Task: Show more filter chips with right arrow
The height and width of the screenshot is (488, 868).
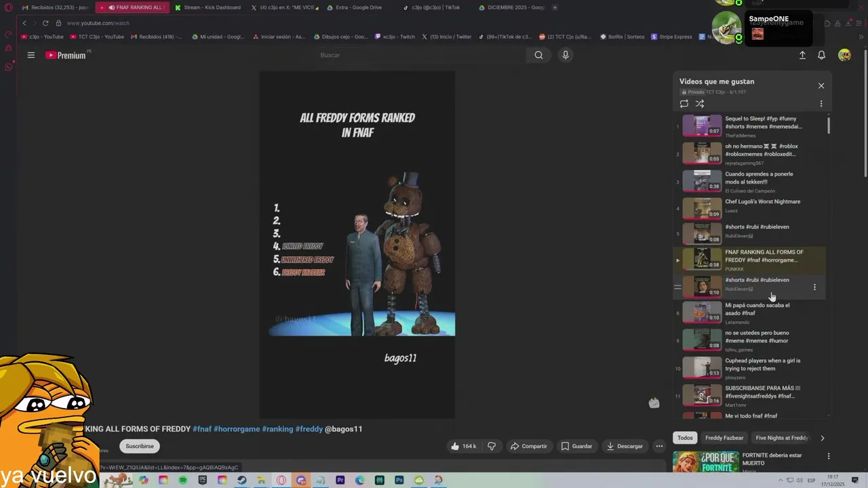Action: point(823,438)
